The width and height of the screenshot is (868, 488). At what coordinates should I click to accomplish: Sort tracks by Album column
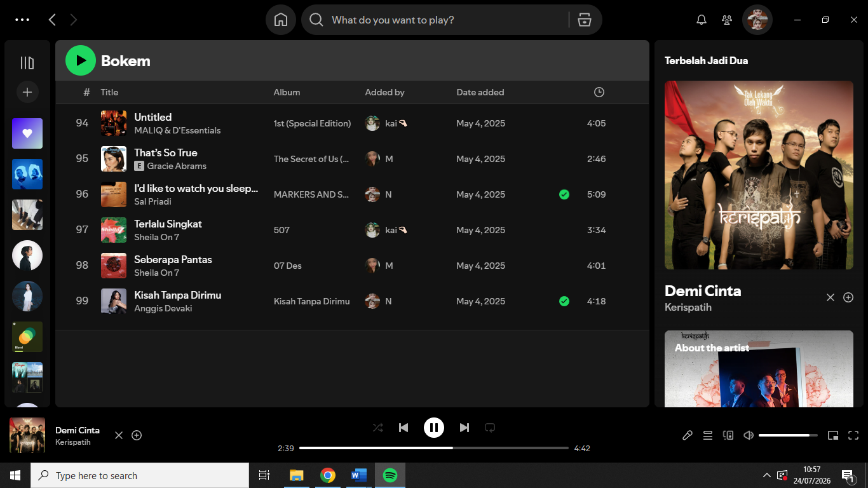tap(287, 92)
